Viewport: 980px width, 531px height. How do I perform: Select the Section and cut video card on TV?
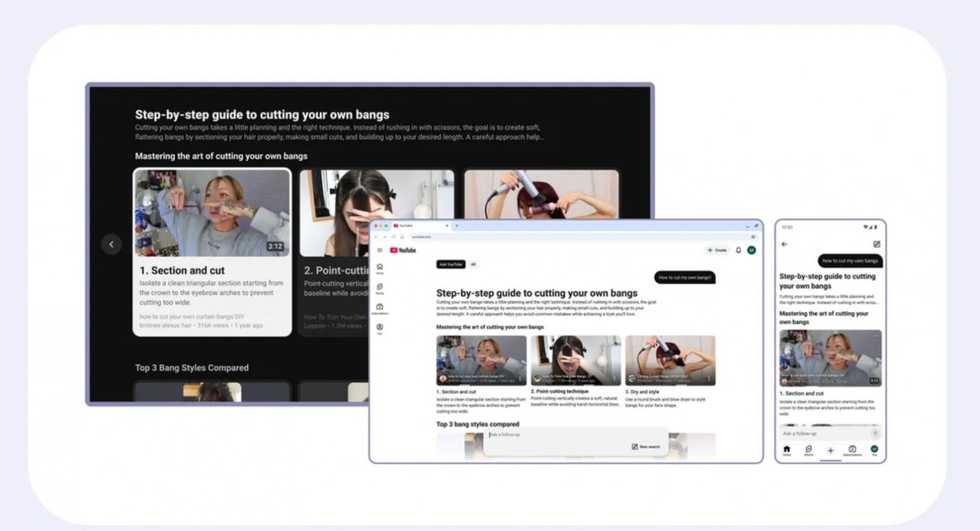212,252
